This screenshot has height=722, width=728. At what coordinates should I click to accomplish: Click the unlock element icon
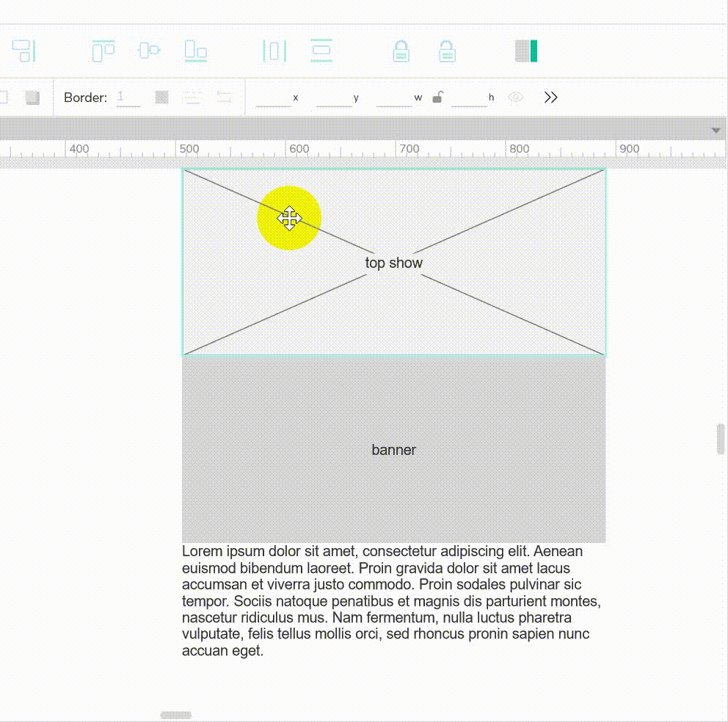(x=448, y=50)
